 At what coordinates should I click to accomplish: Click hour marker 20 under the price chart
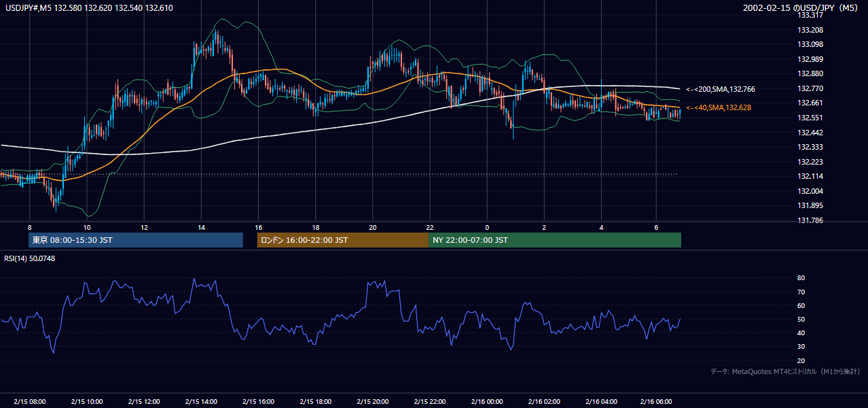coord(372,227)
